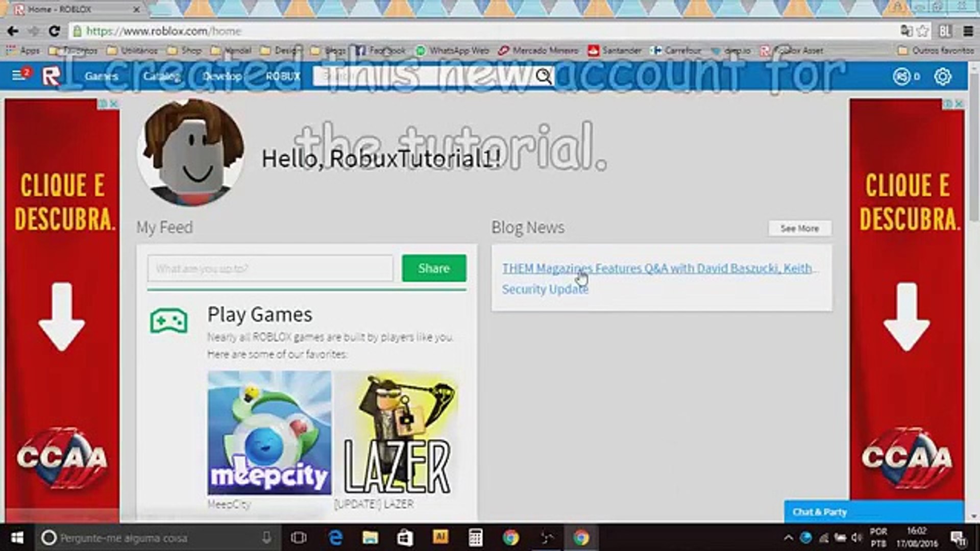The width and height of the screenshot is (980, 551).
Task: Click the search magnifier icon
Action: pos(544,77)
